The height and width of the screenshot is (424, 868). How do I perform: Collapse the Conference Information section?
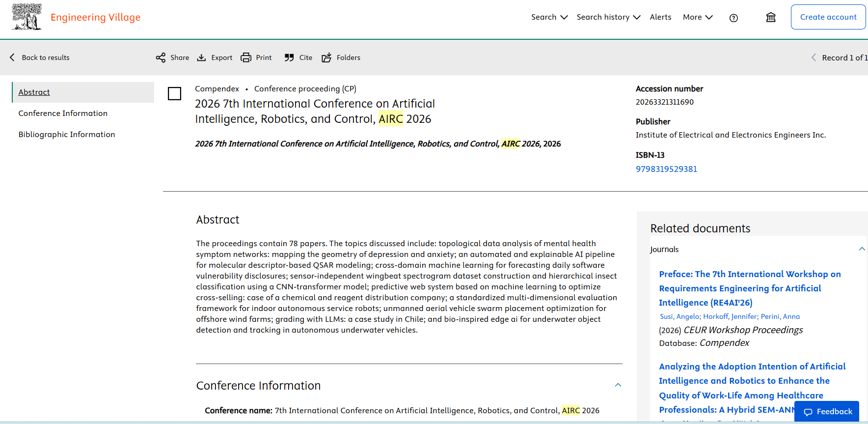coord(618,385)
